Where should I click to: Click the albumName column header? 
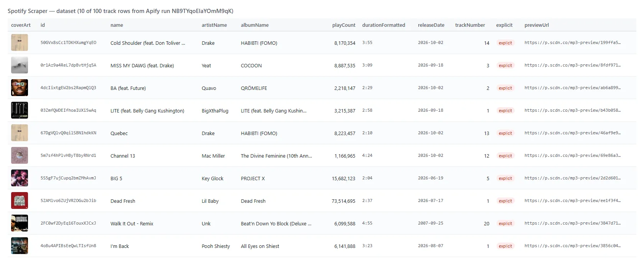[x=255, y=25]
